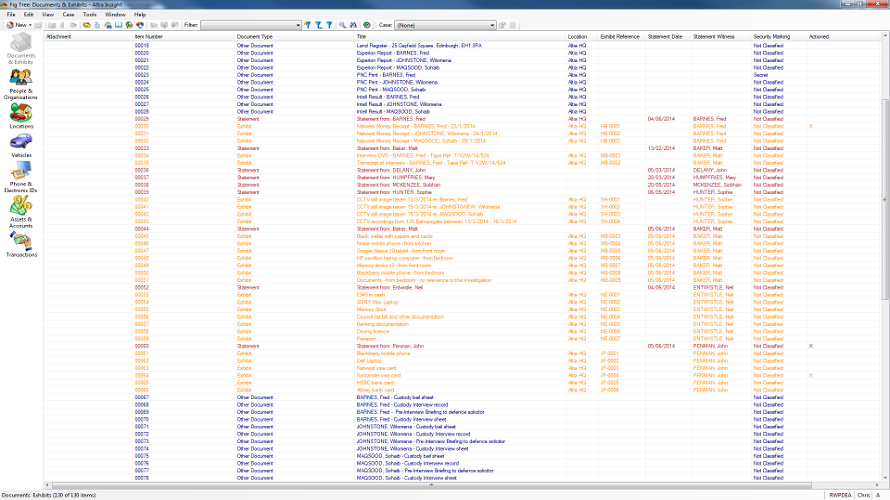Screen dimensions: 890x500
Task: Click the funnel icon left of magnifier
Action: click(x=329, y=25)
